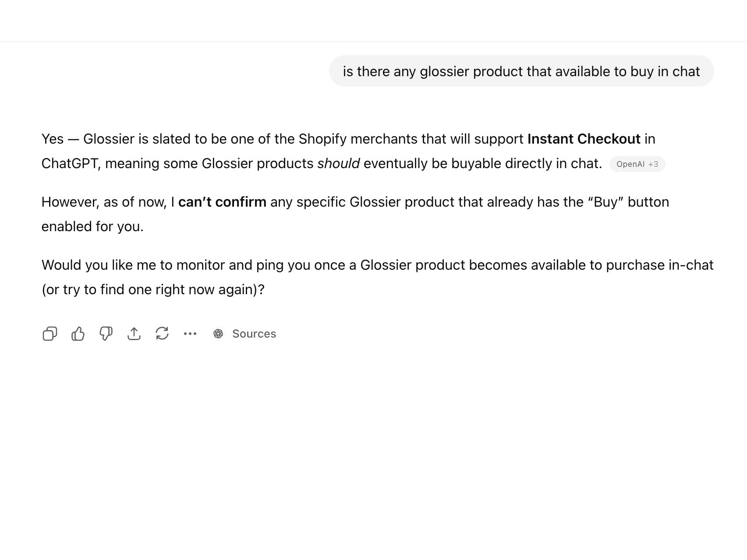Click the "Would you like me to monitor" paragraph
This screenshot has height=560, width=747.
(x=377, y=265)
